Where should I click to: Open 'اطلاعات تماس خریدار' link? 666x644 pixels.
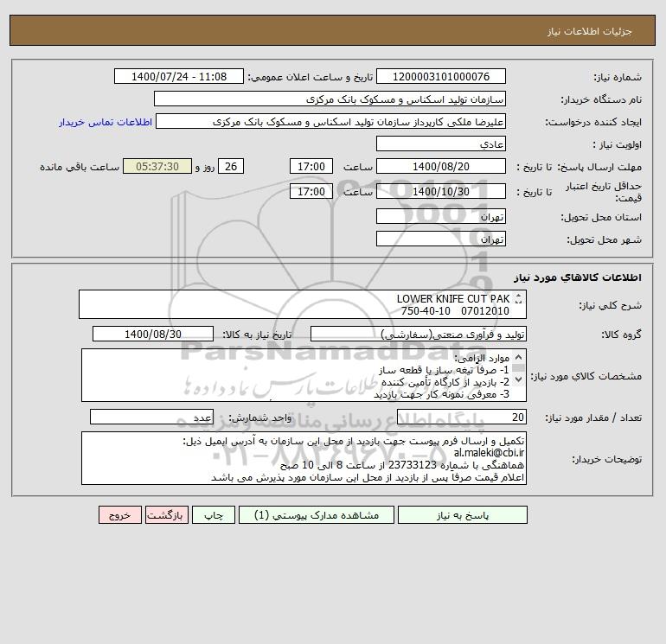[106, 122]
